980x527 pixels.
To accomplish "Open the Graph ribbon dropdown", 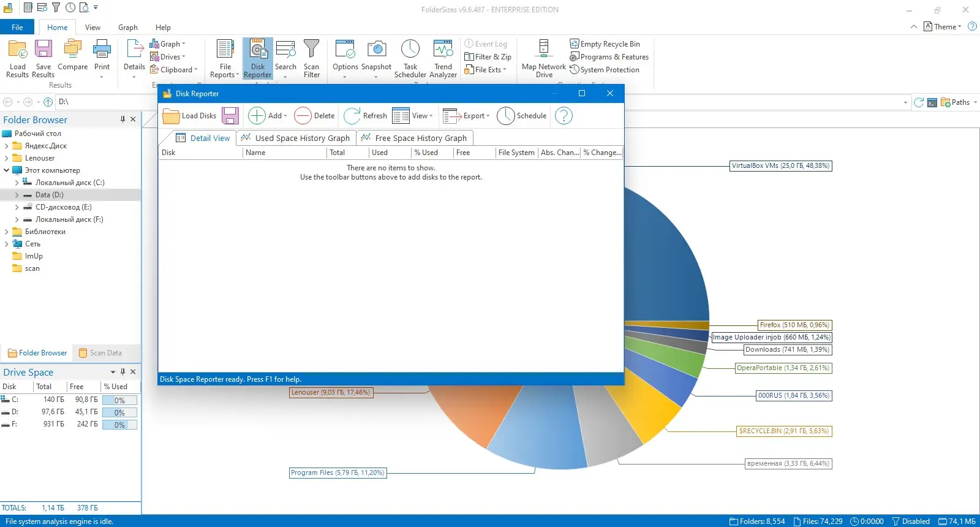I will (x=167, y=44).
